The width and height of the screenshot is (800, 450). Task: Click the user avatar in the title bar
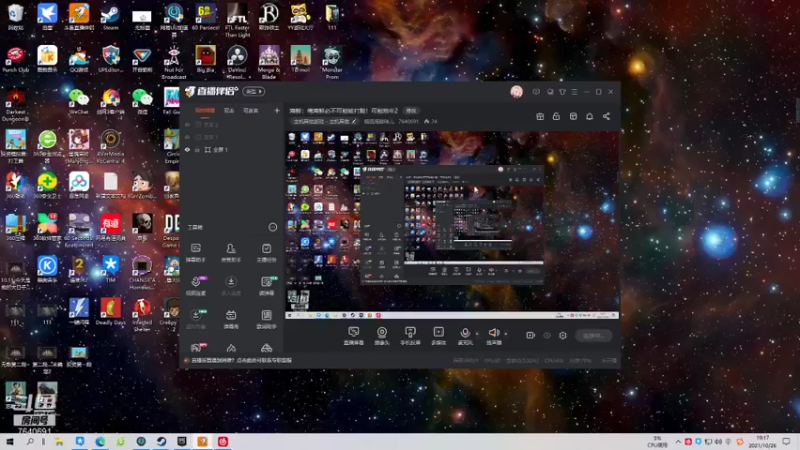tap(516, 91)
